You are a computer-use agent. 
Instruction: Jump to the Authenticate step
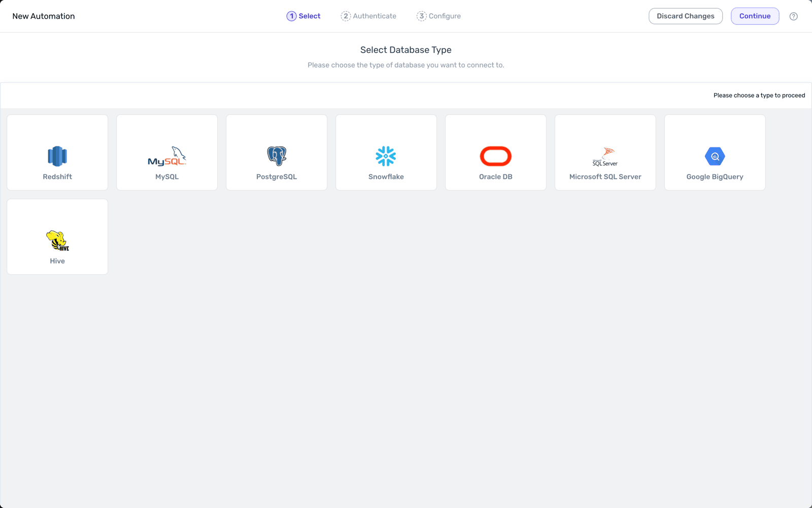point(368,16)
